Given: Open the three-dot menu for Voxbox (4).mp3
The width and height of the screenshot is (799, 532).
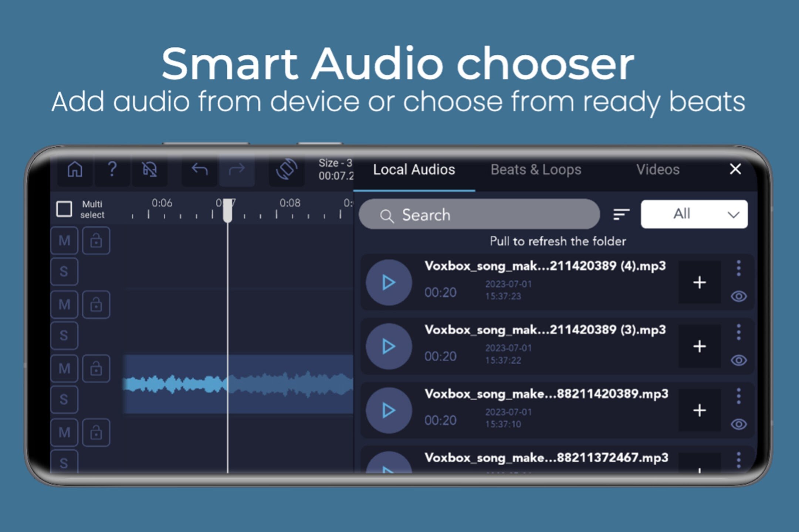Looking at the screenshot, I should pos(738,268).
